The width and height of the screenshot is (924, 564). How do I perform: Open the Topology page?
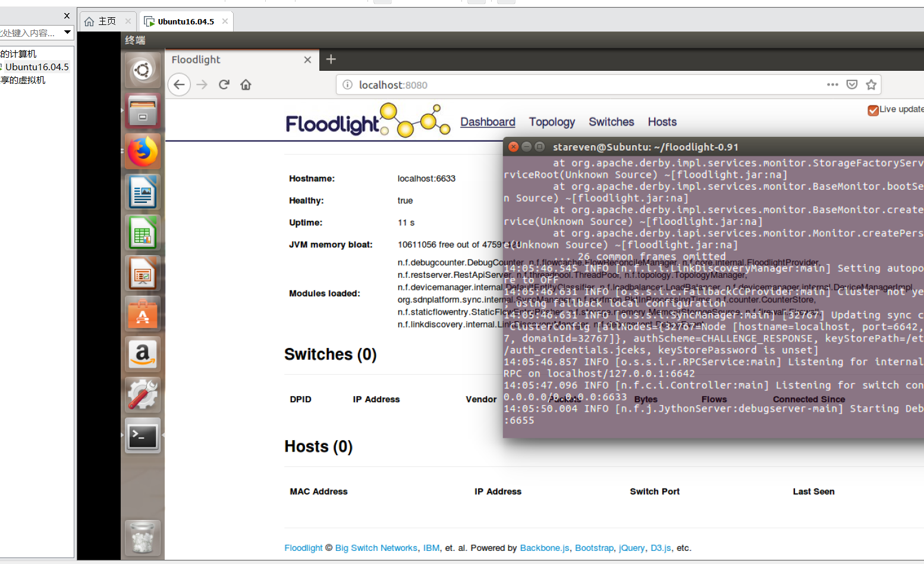pyautogui.click(x=552, y=122)
